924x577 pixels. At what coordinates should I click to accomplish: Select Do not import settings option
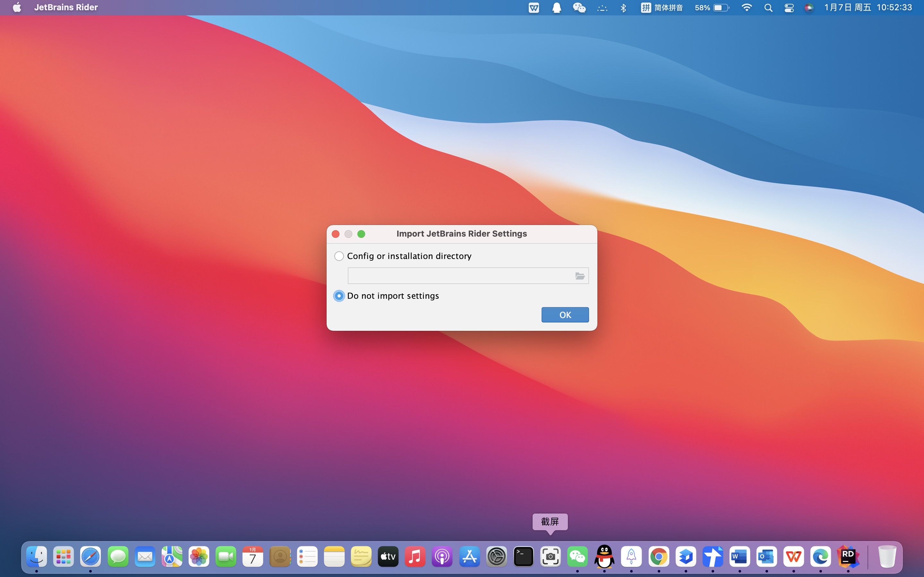[339, 296]
